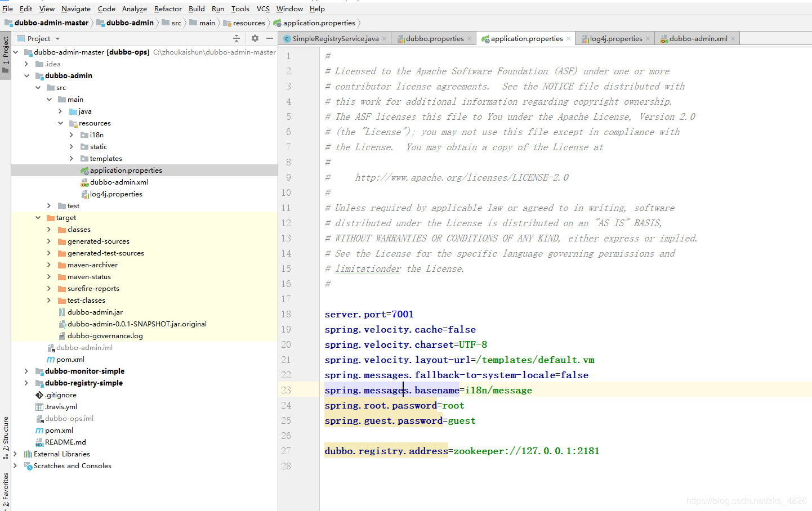Screen dimensions: 812x511
Task: Click the collapse all icon in Project panel
Action: [x=237, y=38]
